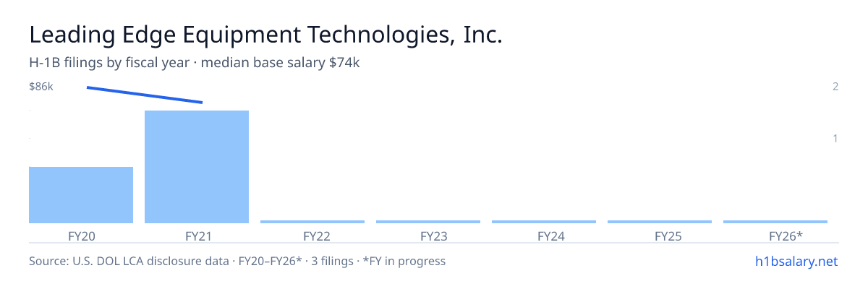Click the blue median salary trend line
The width and height of the screenshot is (868, 289).
point(145,95)
